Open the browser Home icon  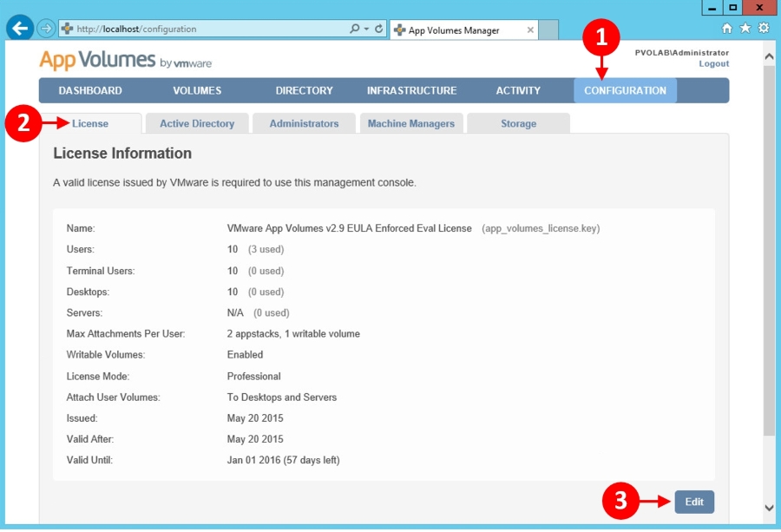(726, 29)
